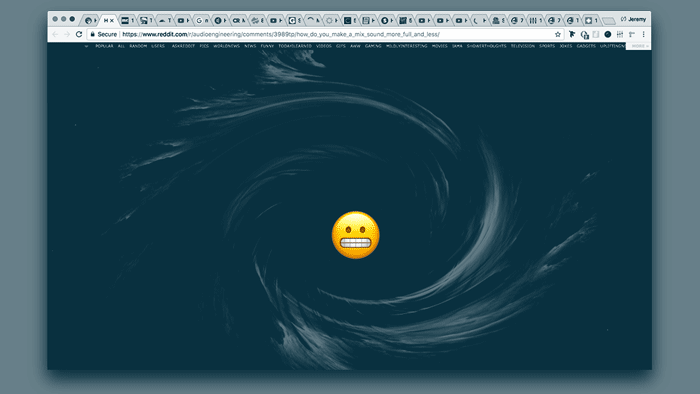This screenshot has width=700, height=394.
Task: Click the round dark extension icon
Action: tap(608, 34)
